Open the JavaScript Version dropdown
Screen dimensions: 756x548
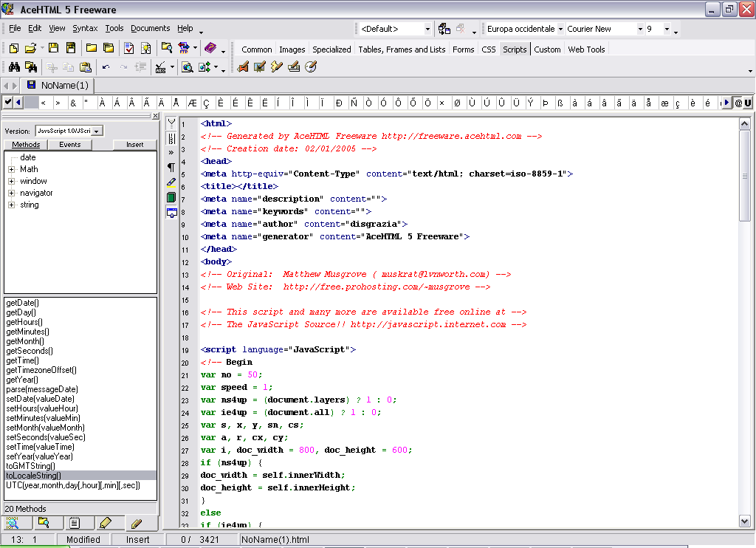pos(97,131)
